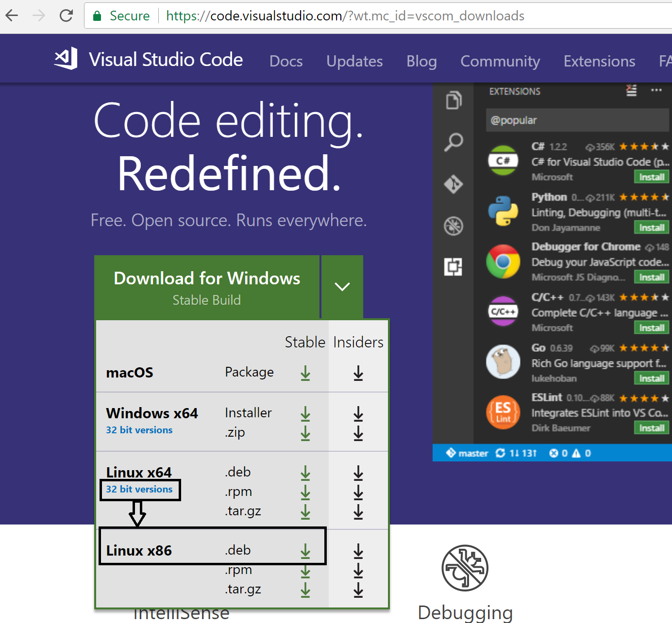Image resolution: width=672 pixels, height=623 pixels.
Task: Open the Updates navigation item
Action: point(354,61)
